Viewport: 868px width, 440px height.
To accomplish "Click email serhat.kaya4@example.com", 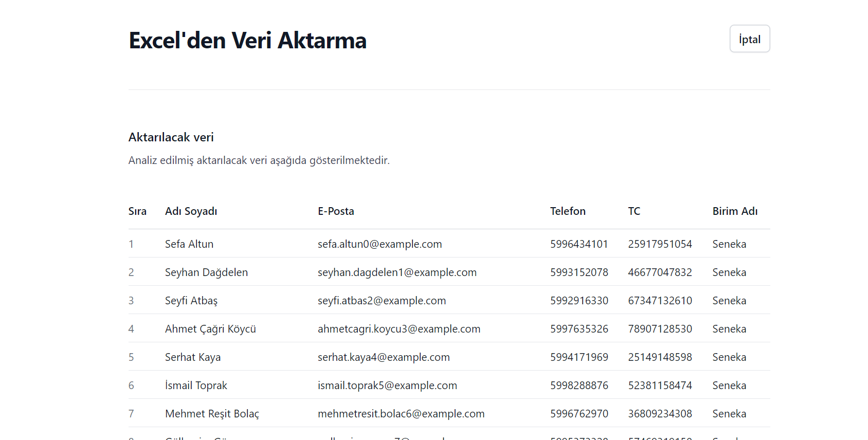I will pyautogui.click(x=384, y=357).
